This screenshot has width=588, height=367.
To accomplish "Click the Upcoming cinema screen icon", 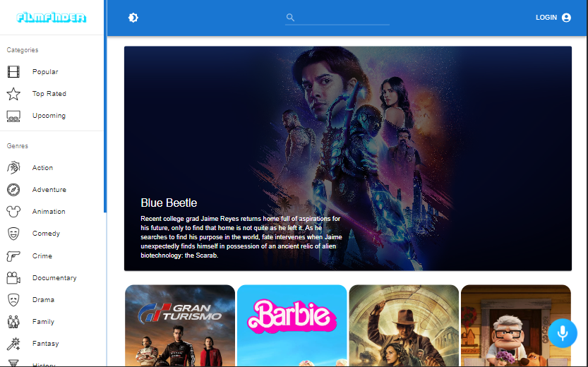I will tap(13, 116).
